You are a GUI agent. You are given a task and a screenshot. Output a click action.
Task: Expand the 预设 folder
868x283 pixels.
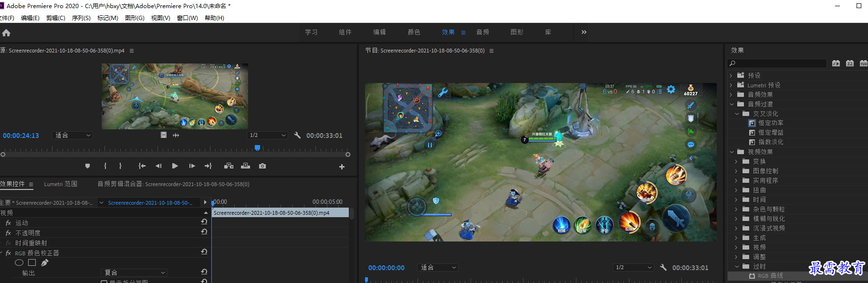tap(731, 75)
